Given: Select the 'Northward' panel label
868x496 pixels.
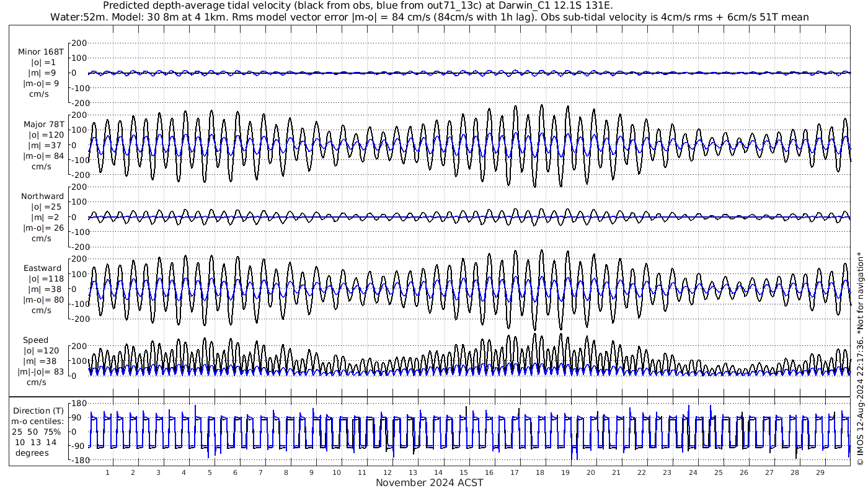Looking at the screenshot, I should point(42,197).
